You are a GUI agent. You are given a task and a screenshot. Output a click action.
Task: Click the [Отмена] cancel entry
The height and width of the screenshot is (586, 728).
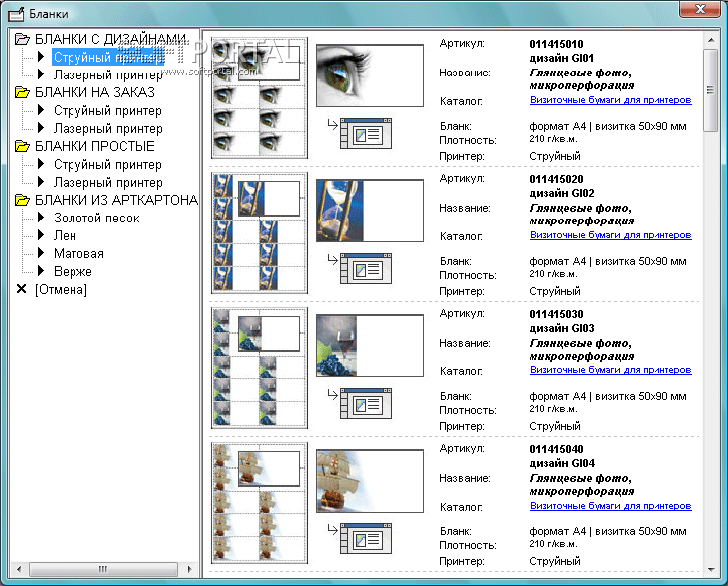pyautogui.click(x=61, y=290)
